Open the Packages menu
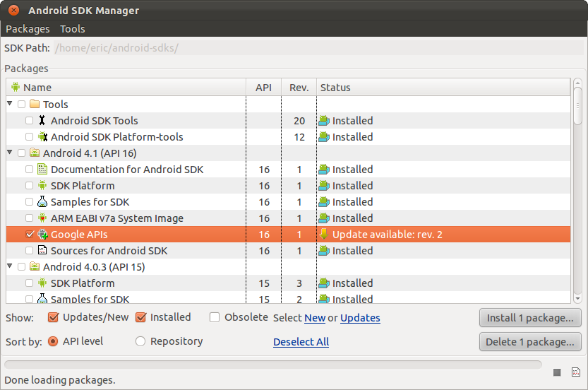 click(x=28, y=29)
